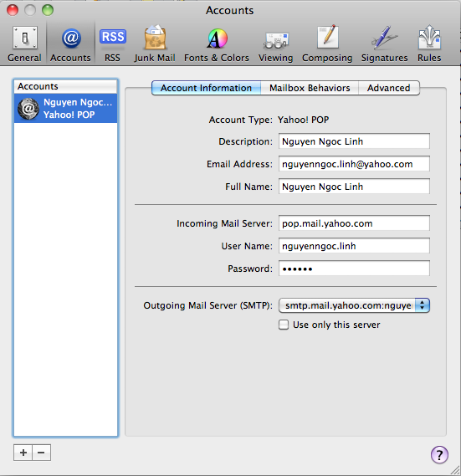
Task: Switch to Account Information tab
Action: pos(206,88)
